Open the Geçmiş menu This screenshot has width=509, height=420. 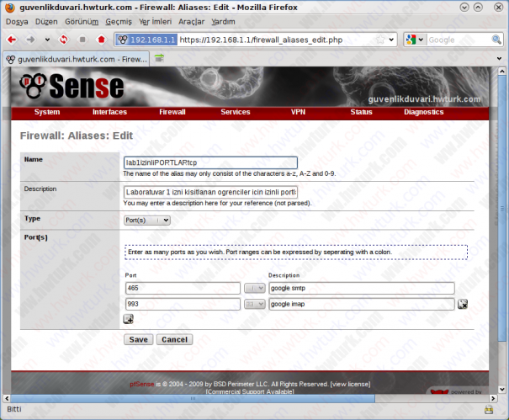119,22
